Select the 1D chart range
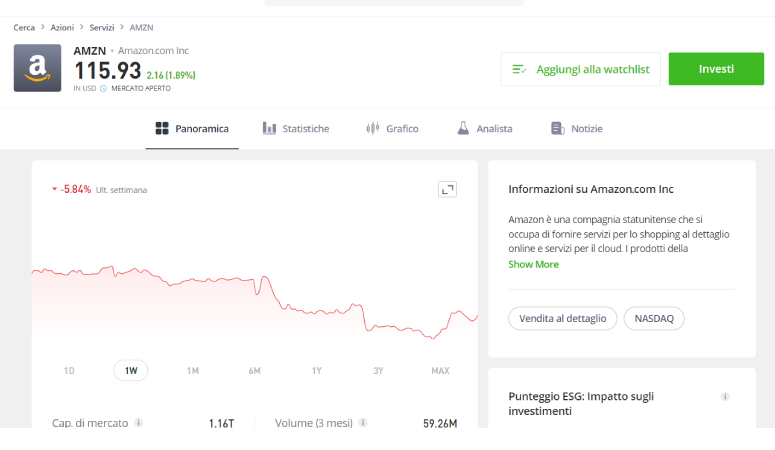This screenshot has height=450, width=775. [69, 371]
